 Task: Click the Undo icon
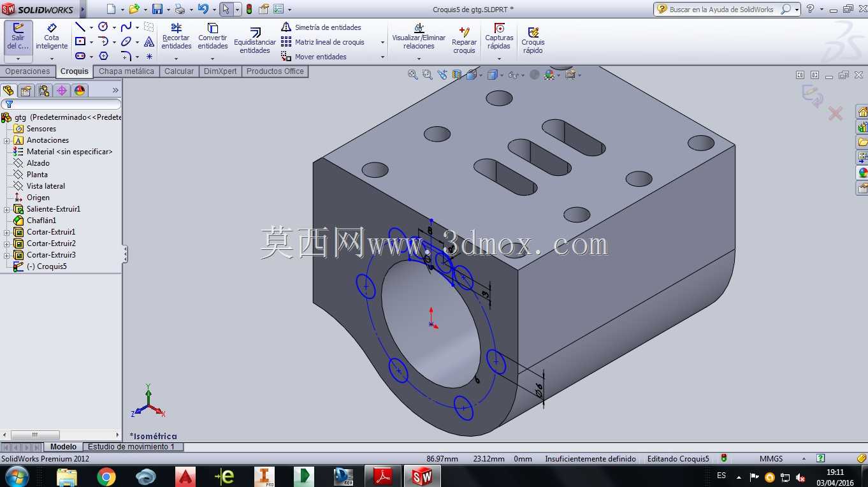tap(203, 10)
